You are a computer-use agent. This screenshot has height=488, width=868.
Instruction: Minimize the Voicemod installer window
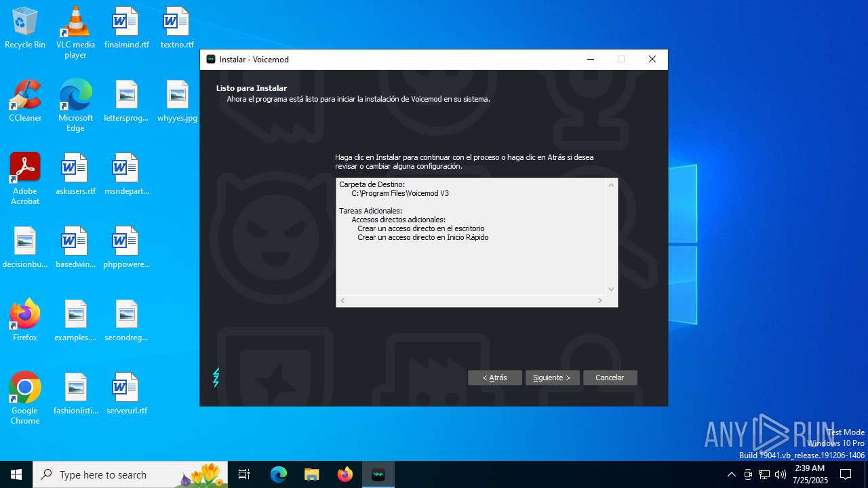pyautogui.click(x=590, y=60)
